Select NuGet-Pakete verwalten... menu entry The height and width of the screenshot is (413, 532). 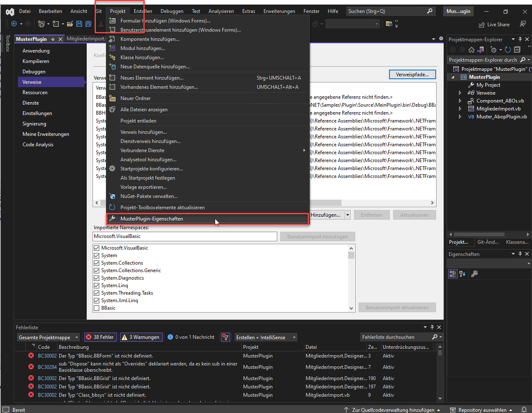(x=208, y=196)
